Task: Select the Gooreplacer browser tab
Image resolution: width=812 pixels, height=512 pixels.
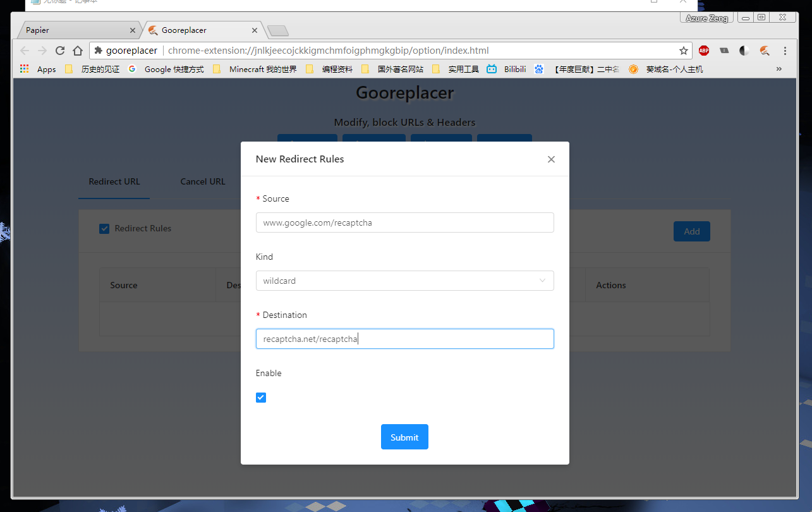Action: tap(203, 30)
